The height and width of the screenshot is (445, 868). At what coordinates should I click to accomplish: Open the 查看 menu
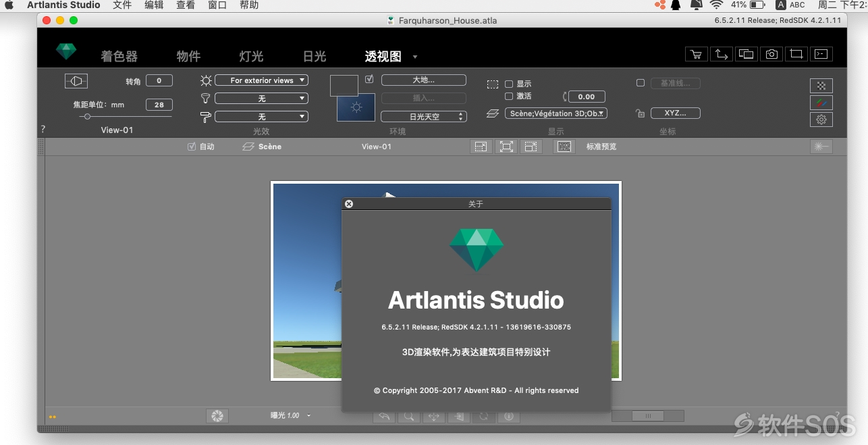(186, 5)
